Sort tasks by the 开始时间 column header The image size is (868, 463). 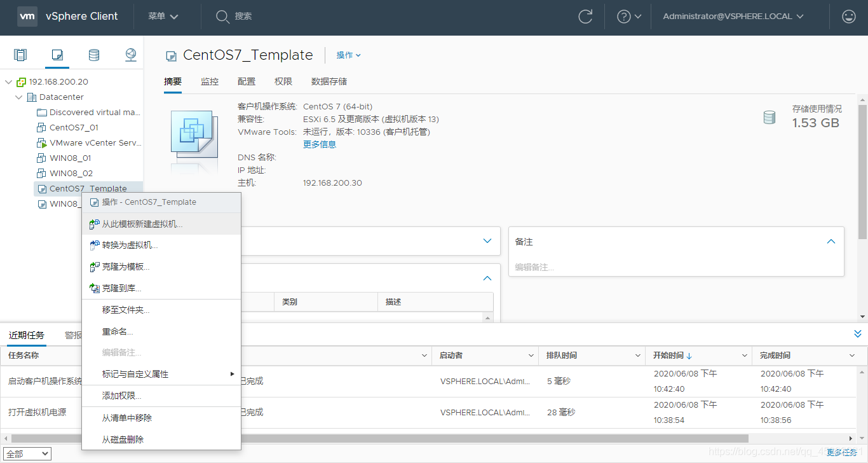point(668,356)
